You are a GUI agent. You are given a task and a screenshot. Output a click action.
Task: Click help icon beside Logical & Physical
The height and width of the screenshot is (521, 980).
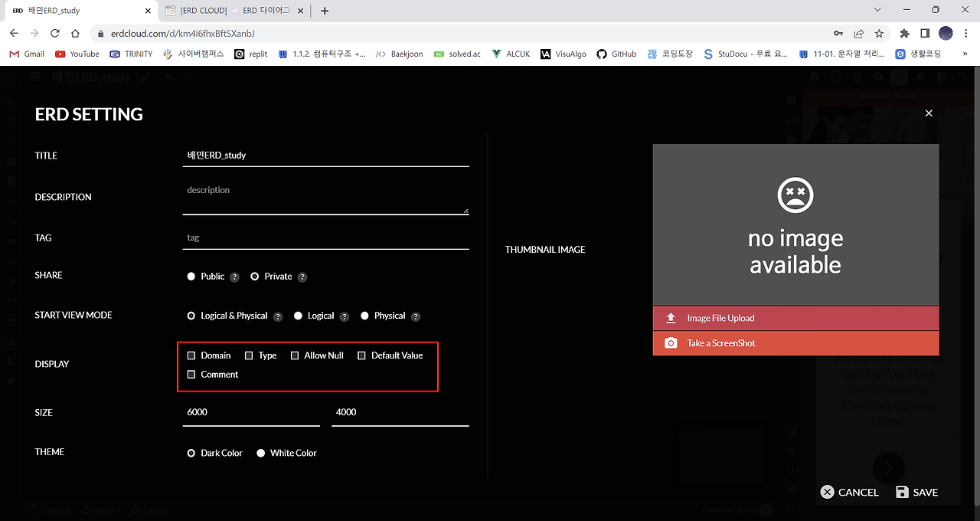(278, 316)
